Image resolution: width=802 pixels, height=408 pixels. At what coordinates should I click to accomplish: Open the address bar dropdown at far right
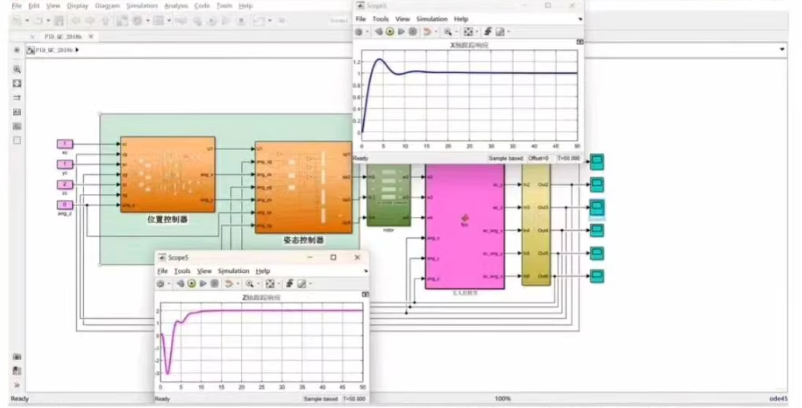[x=782, y=50]
